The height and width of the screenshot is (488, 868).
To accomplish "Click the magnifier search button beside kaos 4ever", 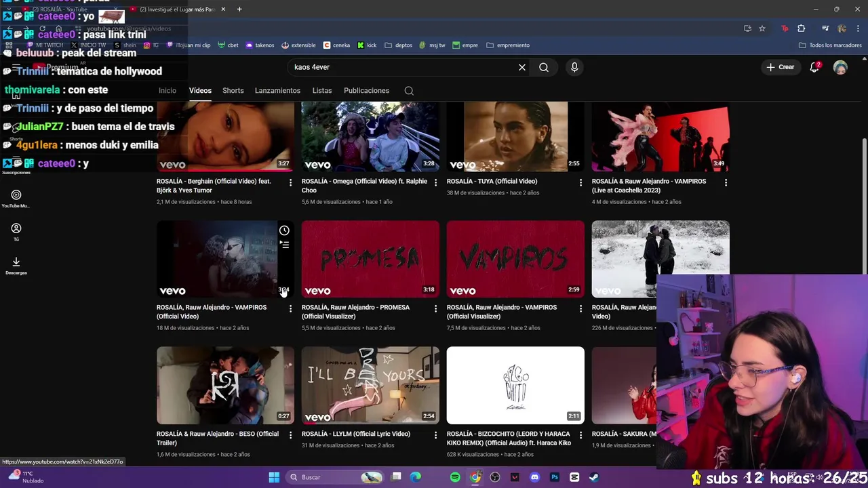I will pyautogui.click(x=544, y=67).
